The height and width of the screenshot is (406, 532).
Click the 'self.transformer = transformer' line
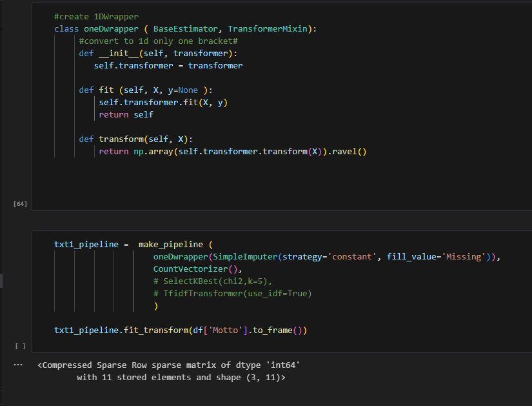point(168,66)
